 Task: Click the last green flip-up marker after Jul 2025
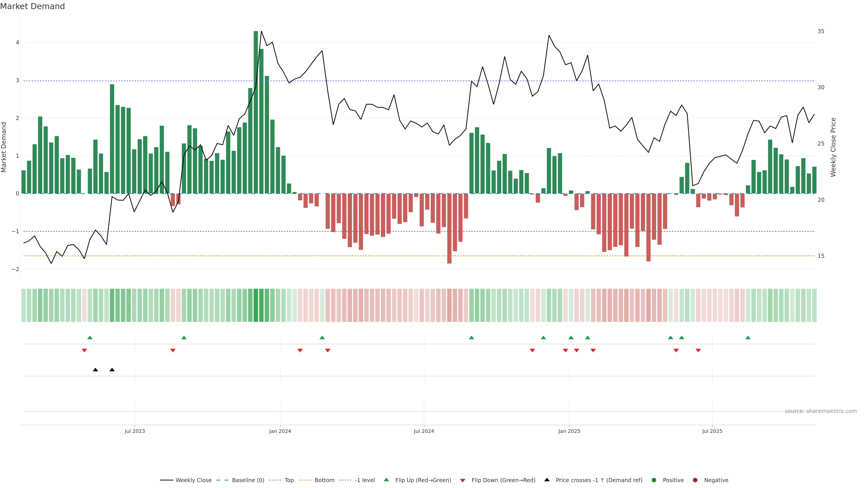[x=748, y=338]
